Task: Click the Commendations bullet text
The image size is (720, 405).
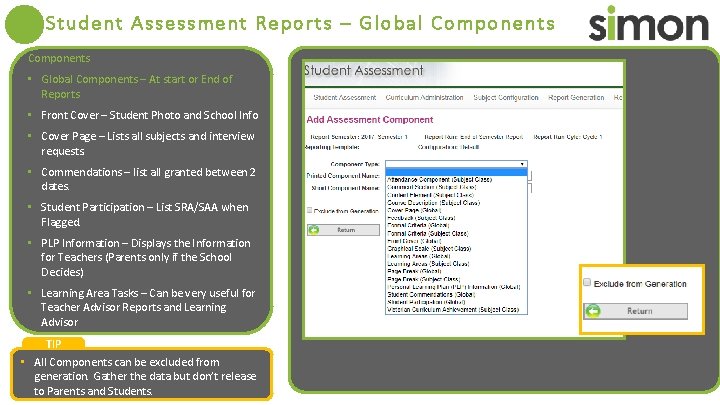Action: point(148,179)
